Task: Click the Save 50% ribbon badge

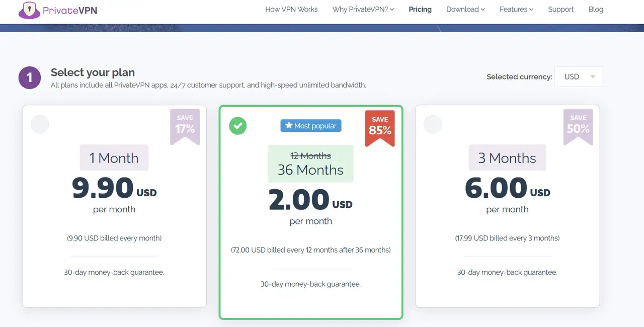Action: 578,126
